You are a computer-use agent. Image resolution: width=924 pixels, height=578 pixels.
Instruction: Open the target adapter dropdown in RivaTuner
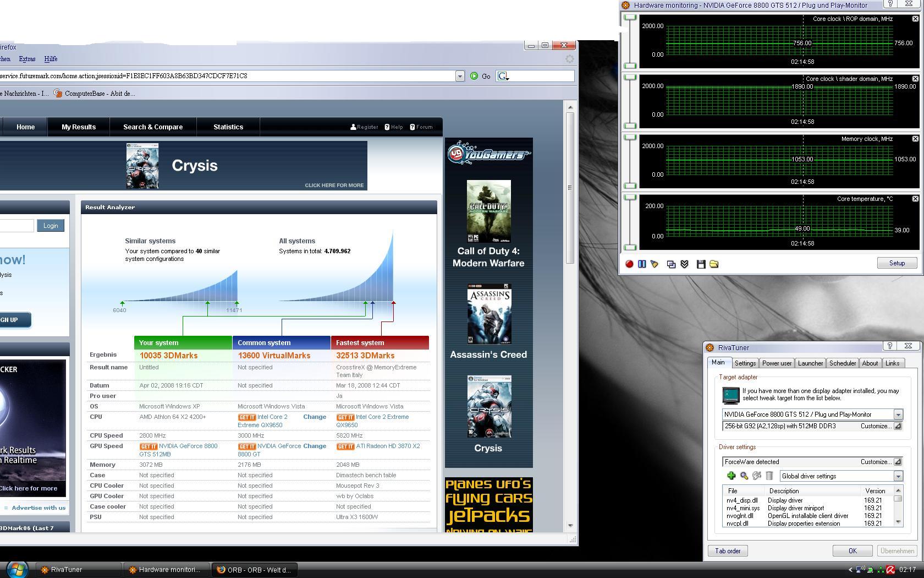coord(898,415)
